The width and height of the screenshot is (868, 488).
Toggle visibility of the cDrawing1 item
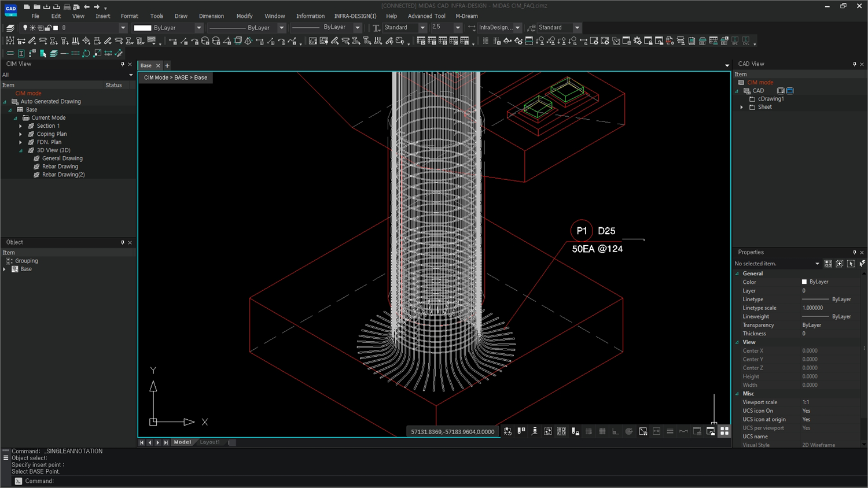[753, 99]
